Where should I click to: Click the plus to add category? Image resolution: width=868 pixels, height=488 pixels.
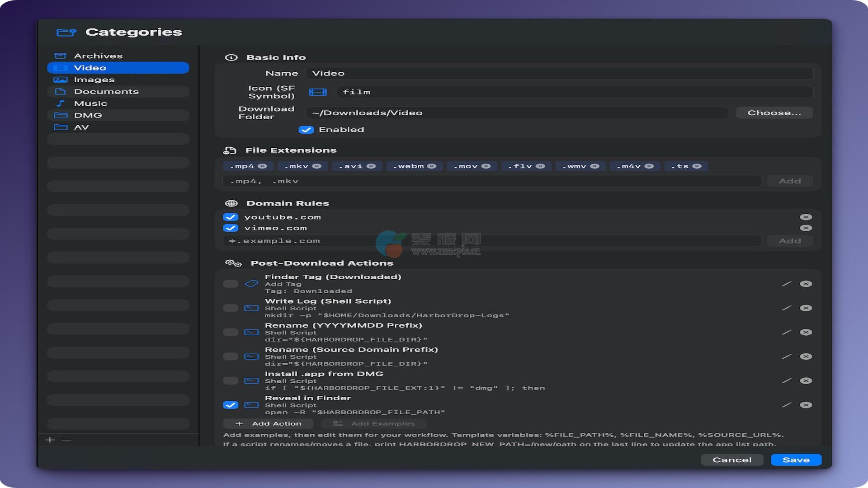tap(50, 440)
